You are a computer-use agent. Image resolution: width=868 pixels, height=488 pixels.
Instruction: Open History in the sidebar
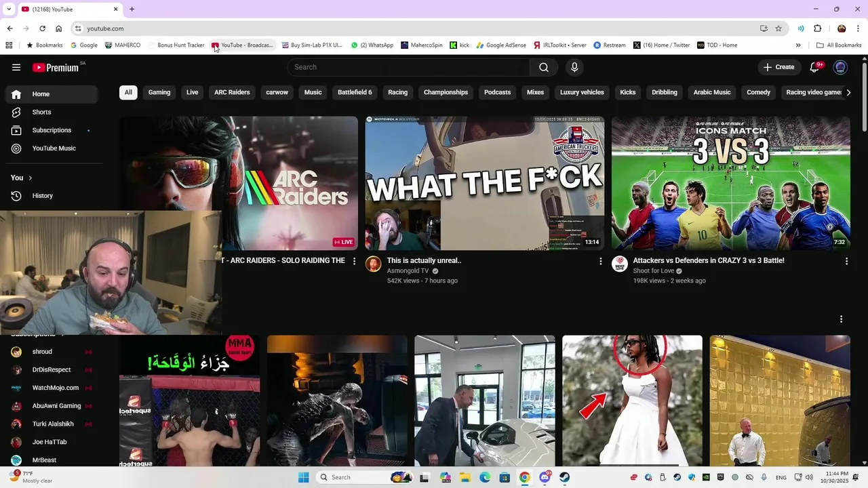click(52, 196)
